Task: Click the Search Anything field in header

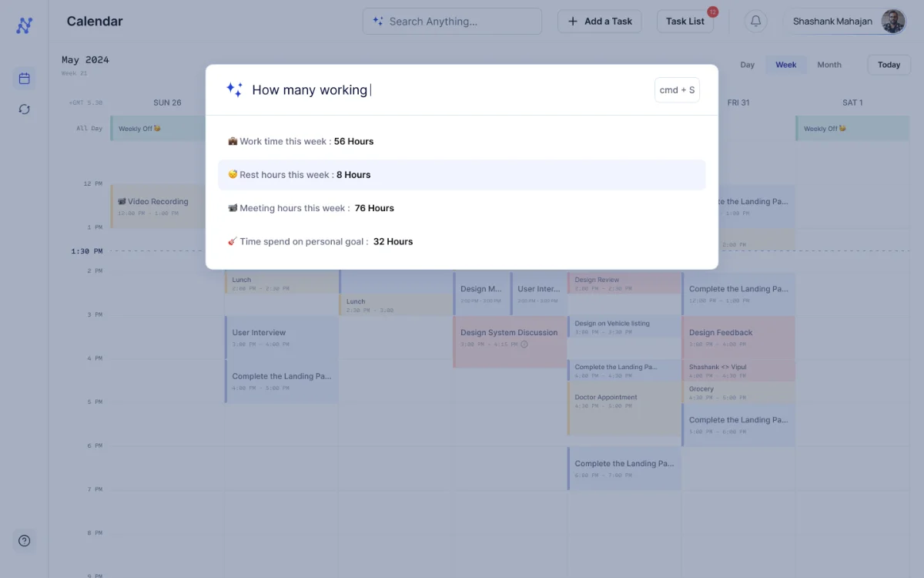Action: click(452, 22)
